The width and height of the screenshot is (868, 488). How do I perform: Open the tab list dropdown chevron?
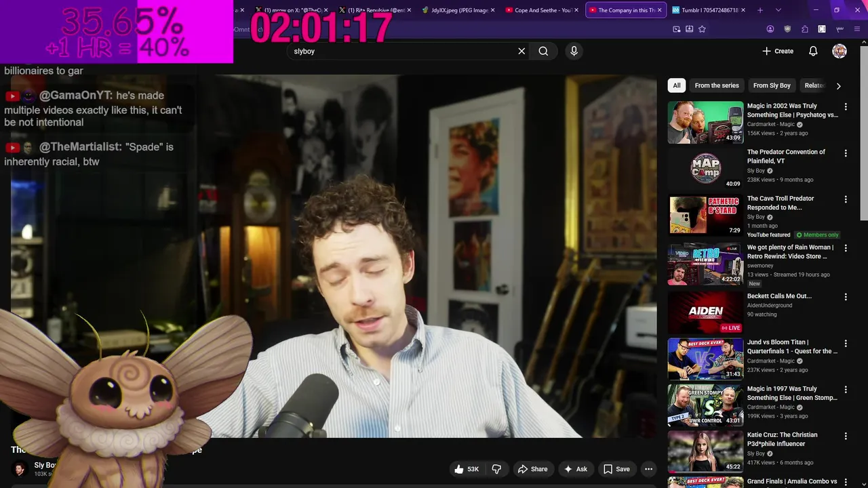pyautogui.click(x=778, y=10)
